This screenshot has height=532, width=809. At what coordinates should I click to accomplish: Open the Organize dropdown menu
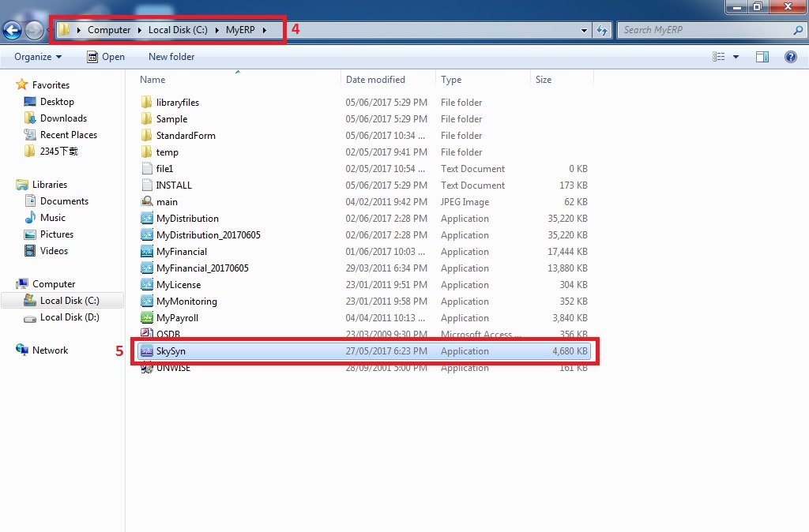(x=38, y=57)
